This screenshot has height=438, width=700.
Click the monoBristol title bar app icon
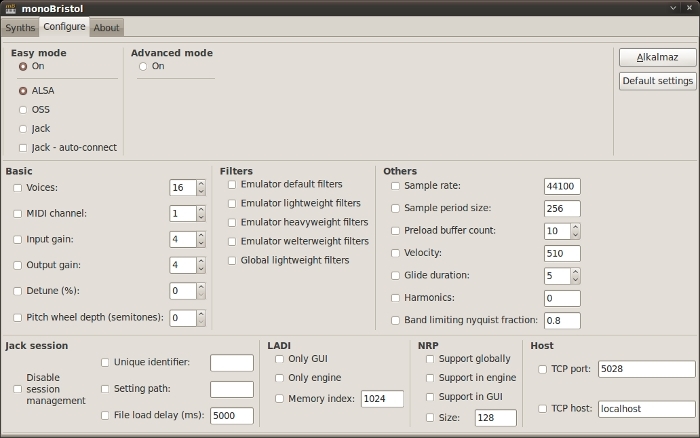pyautogui.click(x=9, y=8)
